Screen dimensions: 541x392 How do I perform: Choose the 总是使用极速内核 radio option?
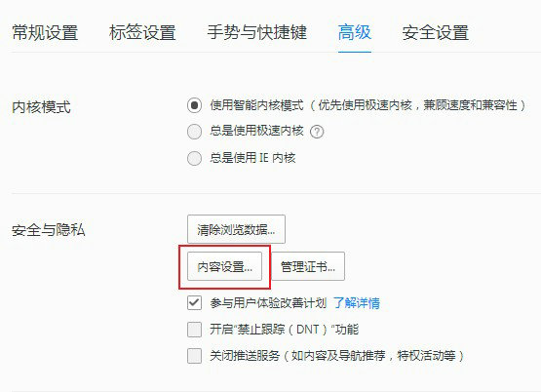coord(194,132)
